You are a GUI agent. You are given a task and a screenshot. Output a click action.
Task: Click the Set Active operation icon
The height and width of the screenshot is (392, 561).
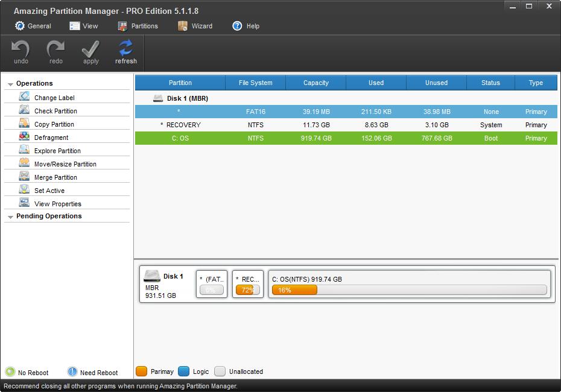pos(24,190)
